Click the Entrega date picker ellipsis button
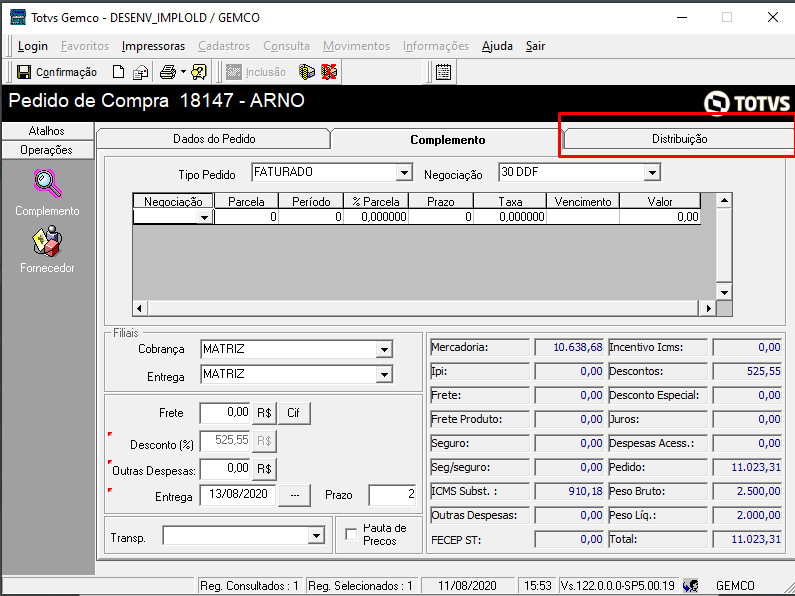Viewport: 795px width, 596px height. (x=295, y=495)
